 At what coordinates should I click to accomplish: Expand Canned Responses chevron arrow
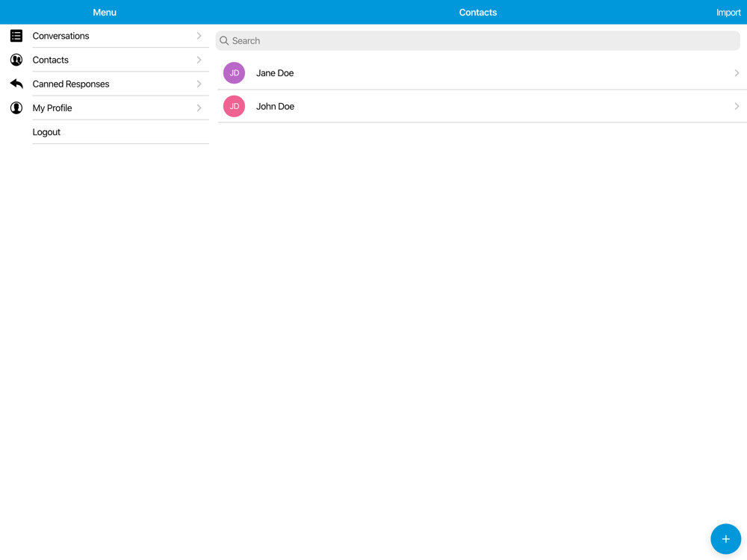(x=199, y=84)
